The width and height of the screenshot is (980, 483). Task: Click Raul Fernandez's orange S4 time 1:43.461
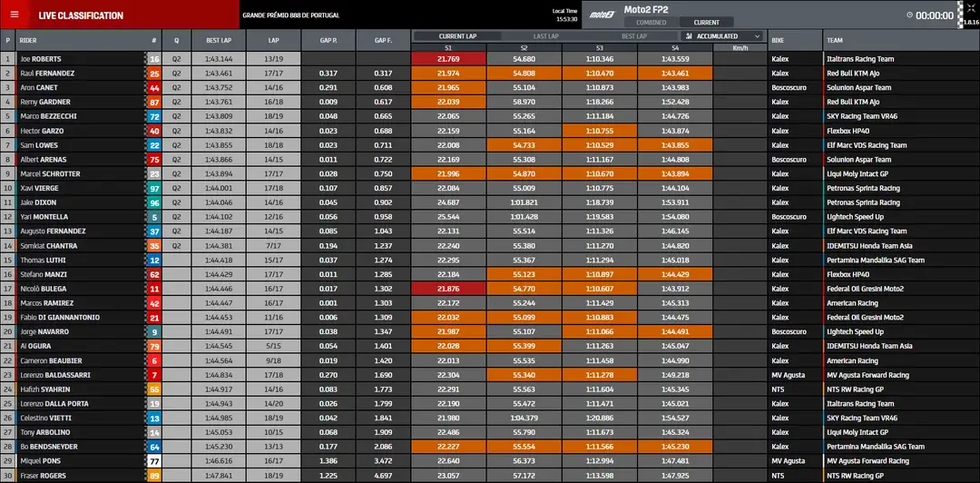675,74
